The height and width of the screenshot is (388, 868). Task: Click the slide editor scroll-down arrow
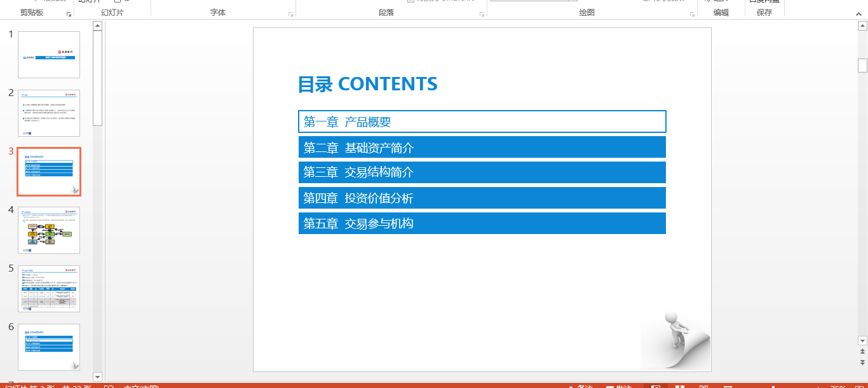(862, 340)
